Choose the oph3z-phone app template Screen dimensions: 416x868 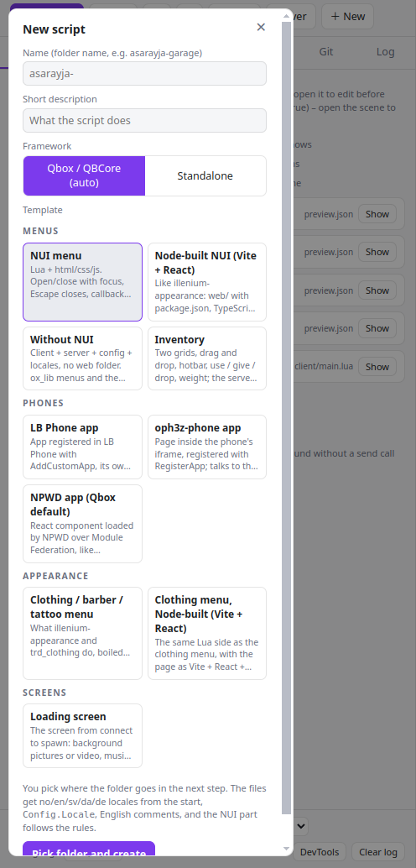pos(207,447)
